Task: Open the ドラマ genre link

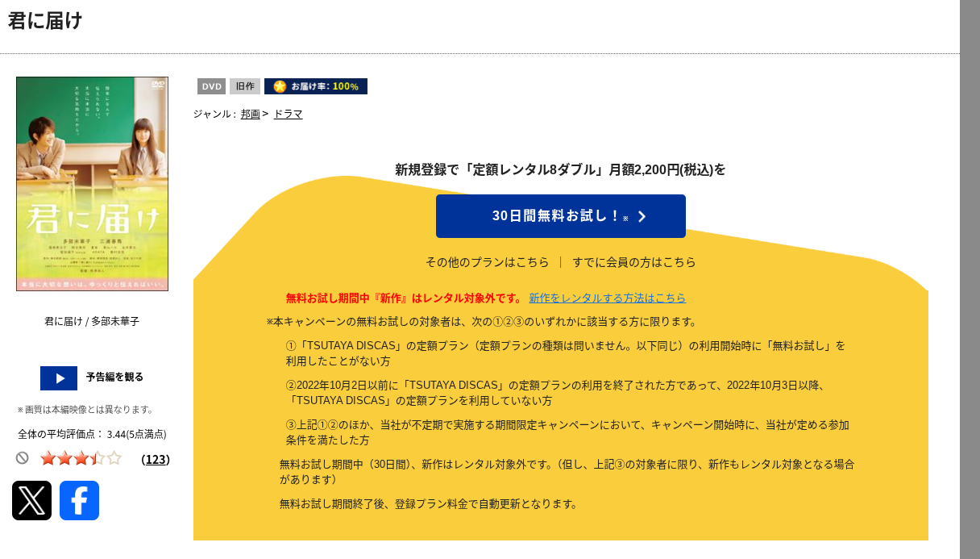Action: pos(288,114)
